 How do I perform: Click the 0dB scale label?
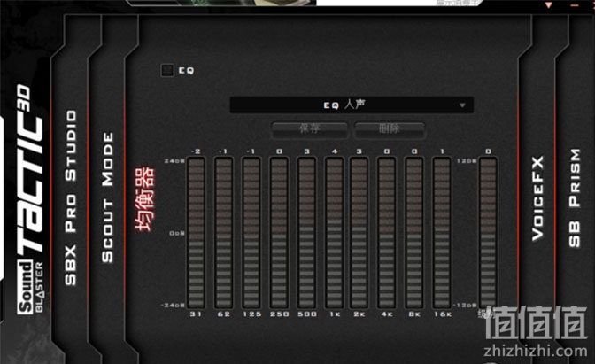click(177, 233)
